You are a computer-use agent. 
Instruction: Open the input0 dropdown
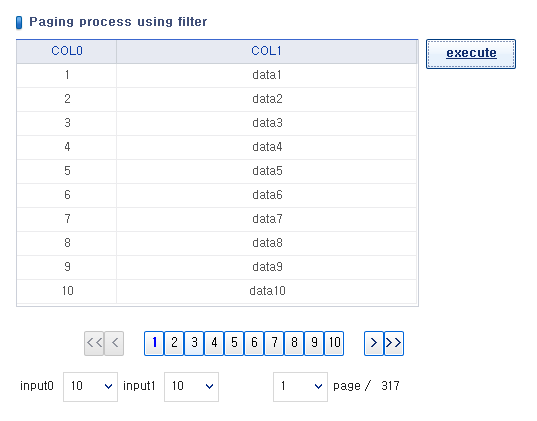click(90, 387)
